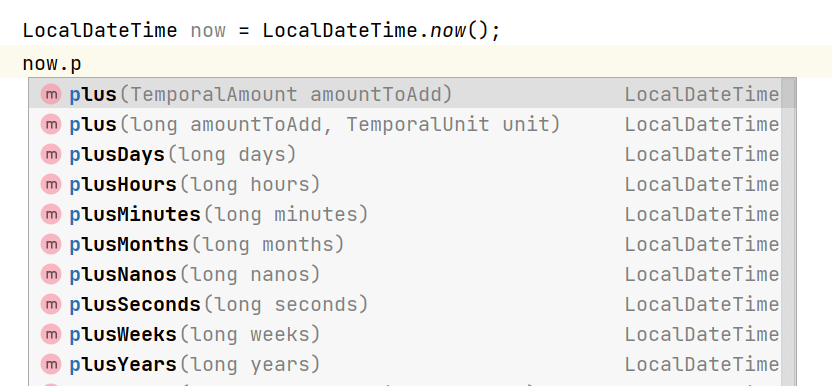Click method icon beside plusHours
Screen dimensions: 832x386
(51, 184)
